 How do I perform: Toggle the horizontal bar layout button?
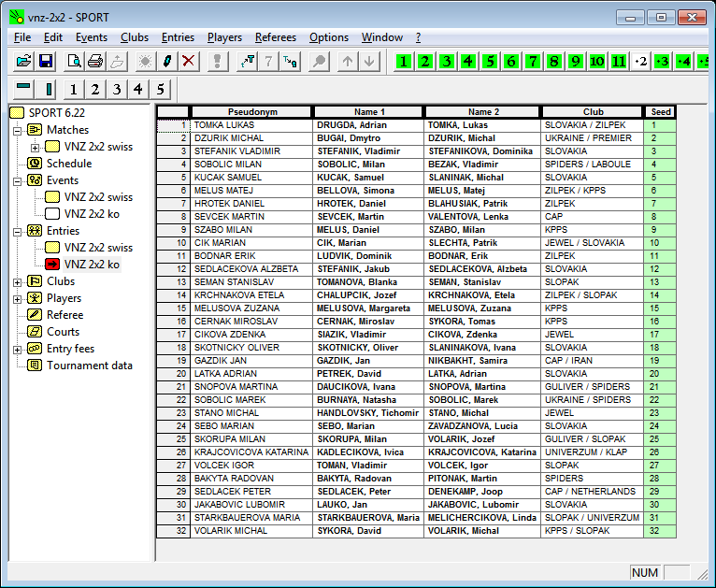(x=24, y=90)
